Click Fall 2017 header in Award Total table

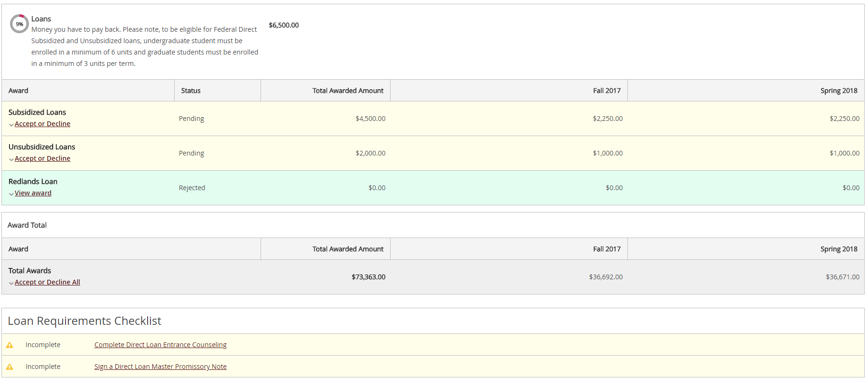607,249
